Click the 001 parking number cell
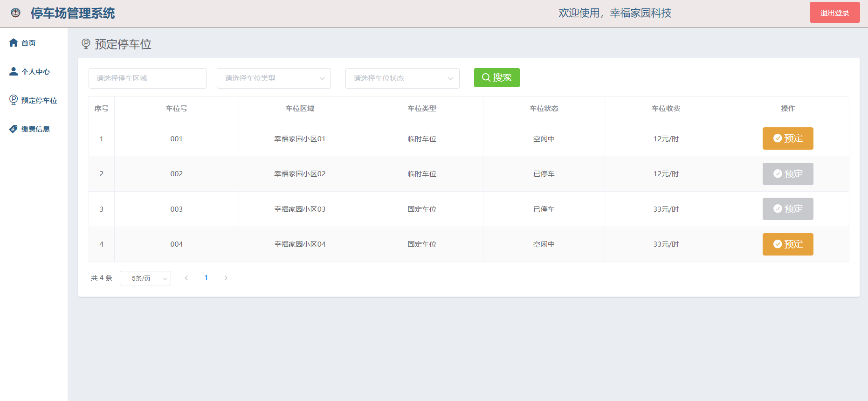The height and width of the screenshot is (401, 868). click(177, 139)
